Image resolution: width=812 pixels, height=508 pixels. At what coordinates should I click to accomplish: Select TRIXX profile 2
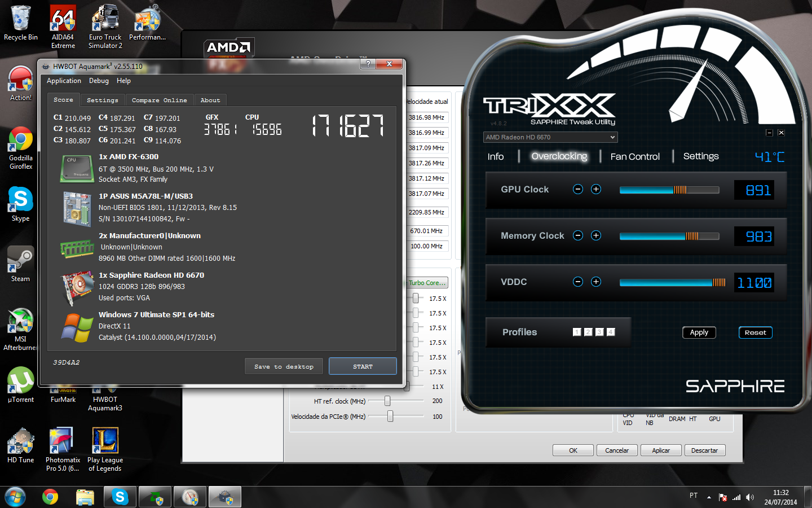pyautogui.click(x=588, y=332)
